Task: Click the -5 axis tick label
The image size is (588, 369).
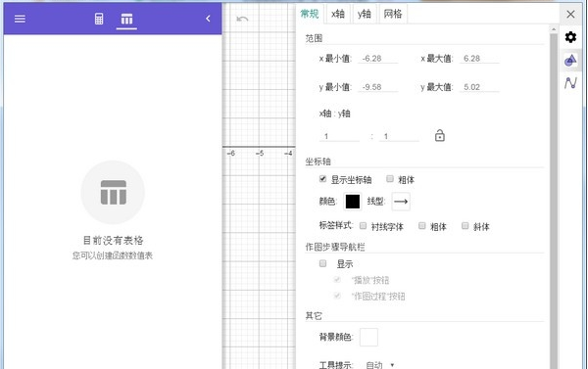Action: coord(260,154)
